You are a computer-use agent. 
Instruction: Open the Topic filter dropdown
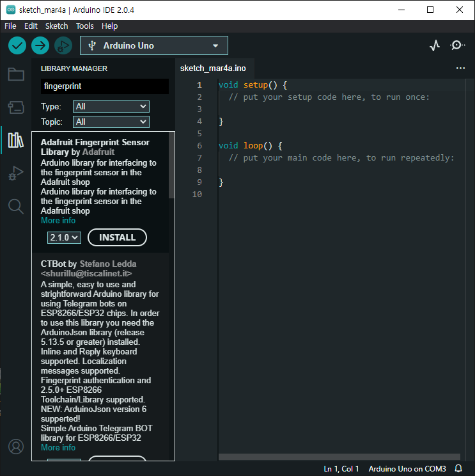pyautogui.click(x=111, y=122)
